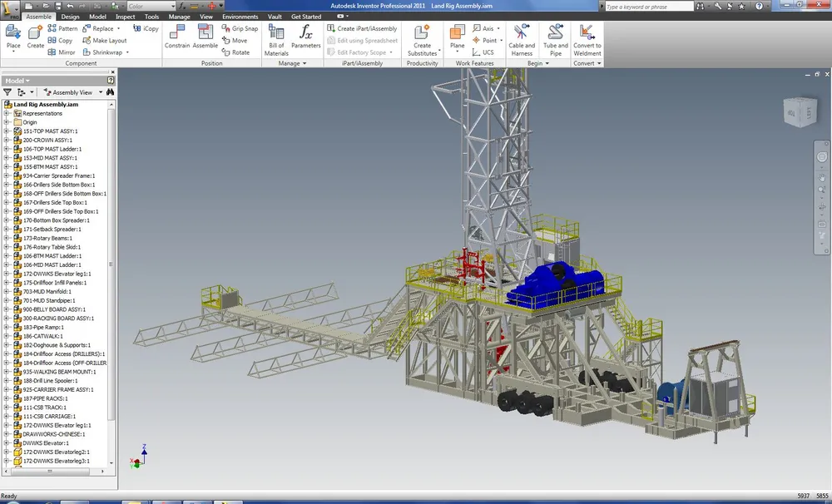Click the Inventor help question mark icon
This screenshot has height=504, width=832.
[760, 7]
